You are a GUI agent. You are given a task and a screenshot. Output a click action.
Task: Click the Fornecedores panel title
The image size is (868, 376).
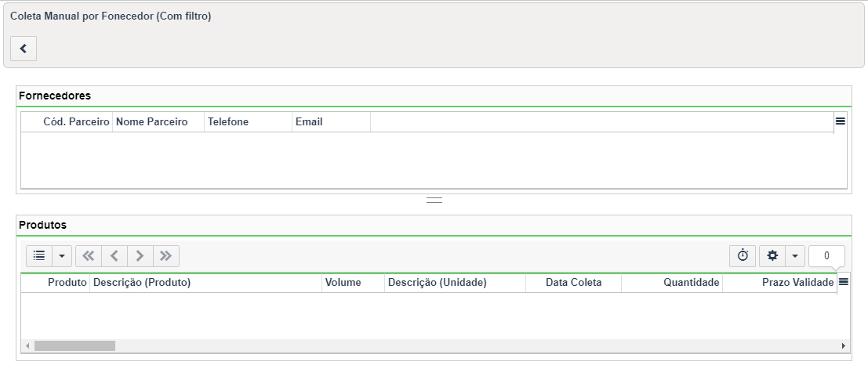tap(55, 95)
